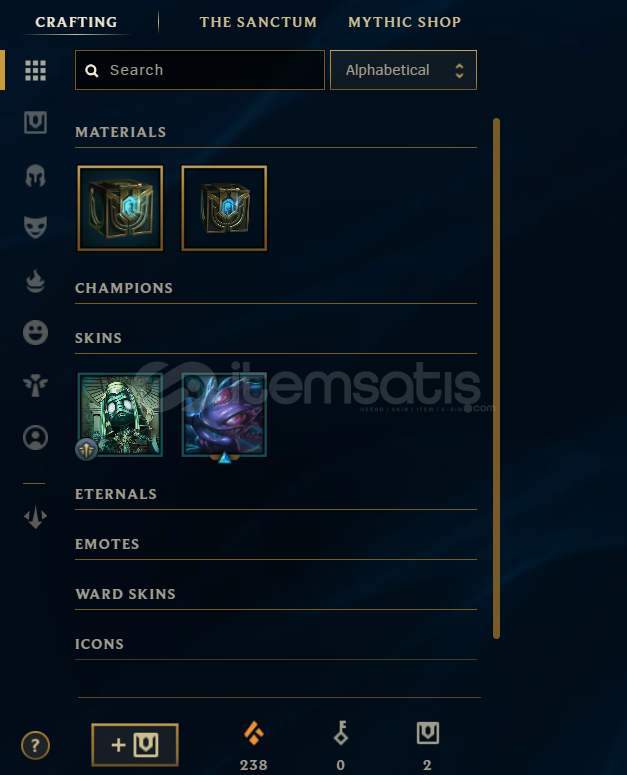Switch to The Sanctum tab
The width and height of the screenshot is (627, 775).
point(258,22)
